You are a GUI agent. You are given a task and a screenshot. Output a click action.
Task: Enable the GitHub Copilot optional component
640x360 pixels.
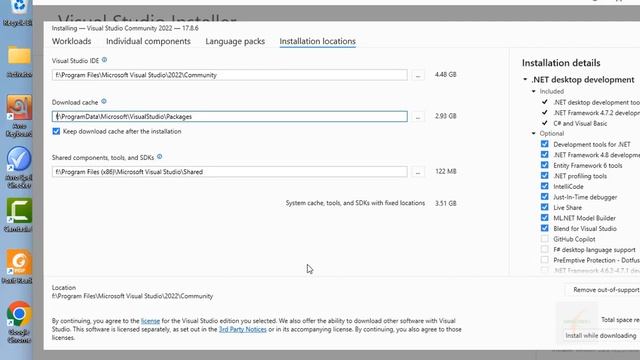coord(544,239)
